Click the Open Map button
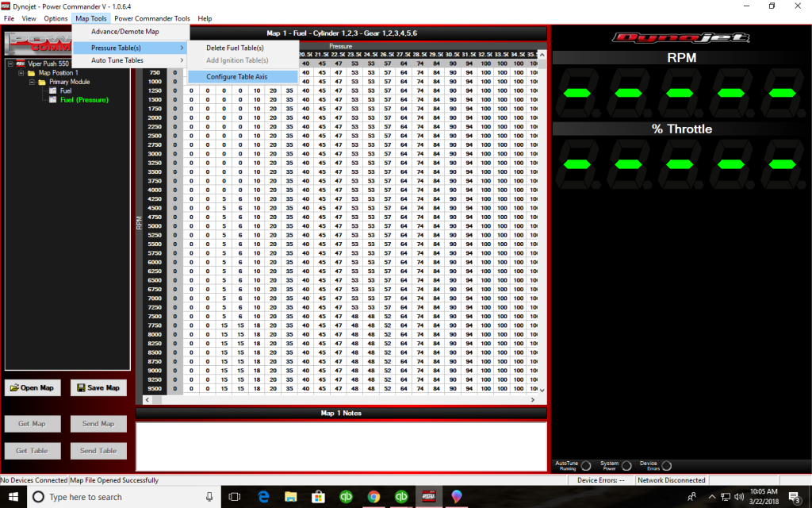Image resolution: width=812 pixels, height=508 pixels. click(33, 387)
